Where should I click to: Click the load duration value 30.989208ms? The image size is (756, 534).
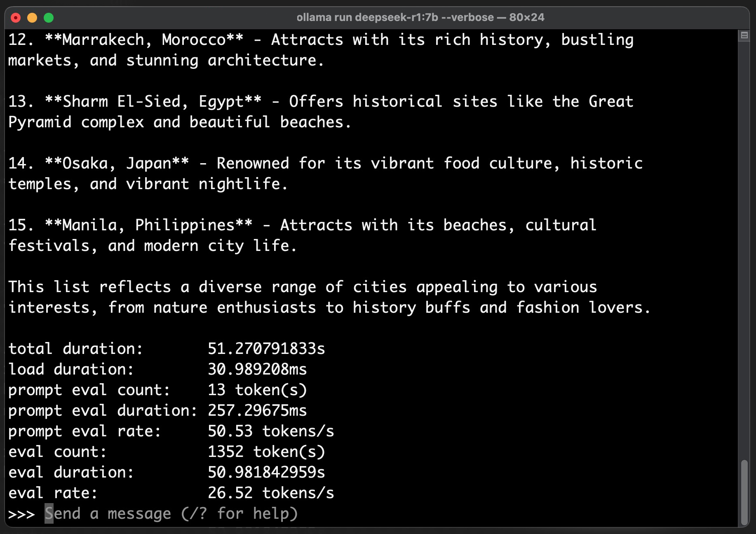tap(257, 370)
